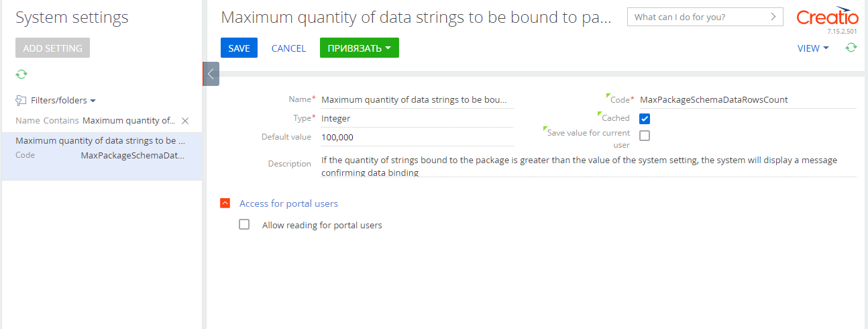868x329 pixels.
Task: Click the Creatio logo
Action: point(827,17)
